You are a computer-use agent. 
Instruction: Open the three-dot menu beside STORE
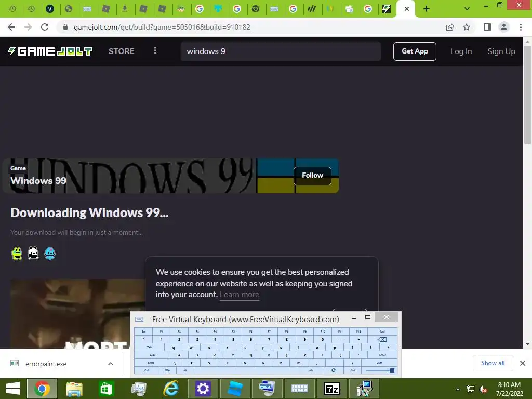(155, 51)
